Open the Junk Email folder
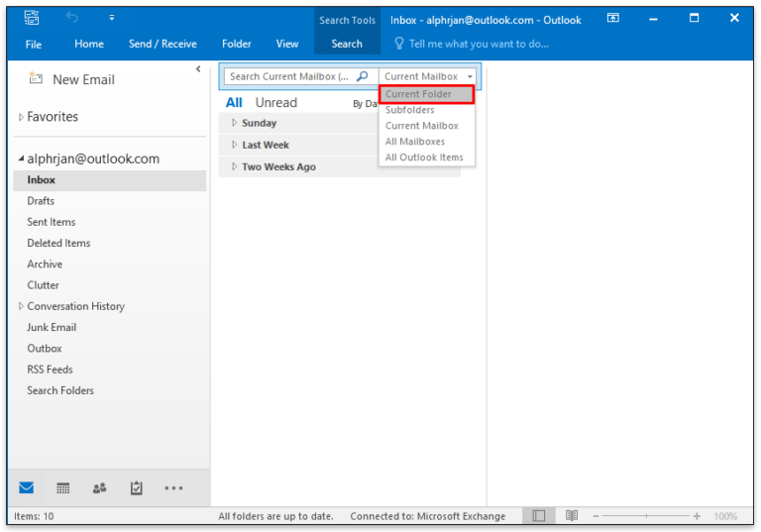 coord(52,327)
